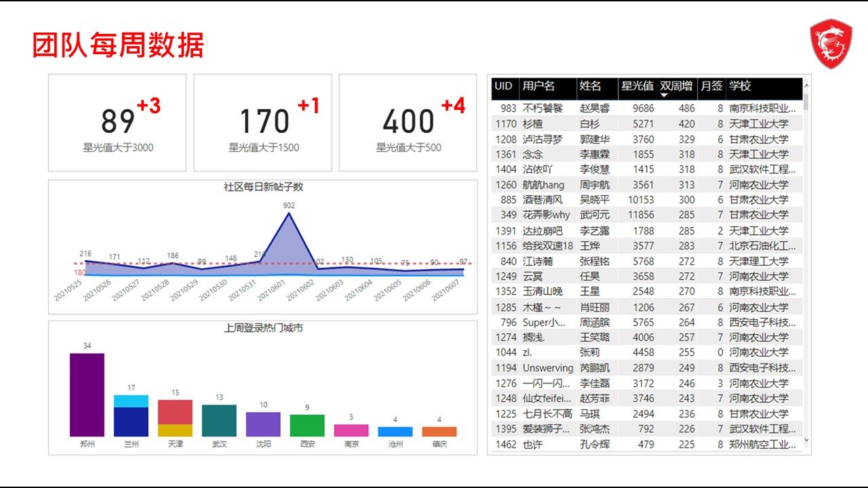Sort table by 星光值 column header
This screenshot has height=488, width=868.
tap(637, 86)
